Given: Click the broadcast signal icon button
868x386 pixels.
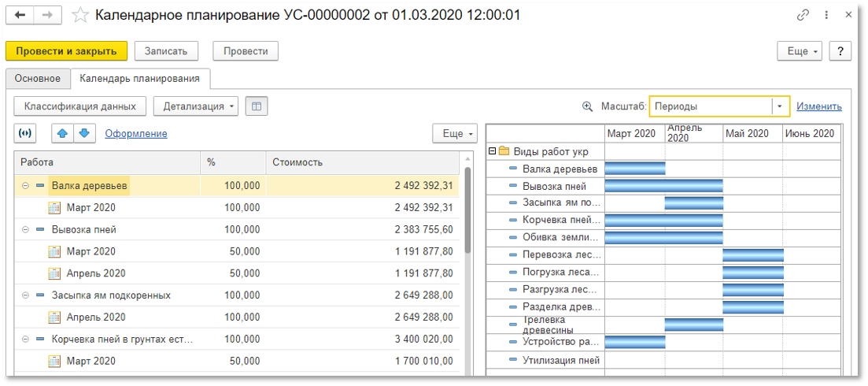Looking at the screenshot, I should point(26,133).
